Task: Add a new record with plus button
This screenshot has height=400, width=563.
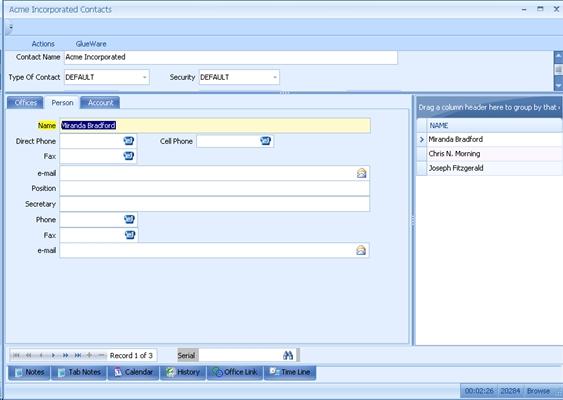Action: [x=89, y=355]
